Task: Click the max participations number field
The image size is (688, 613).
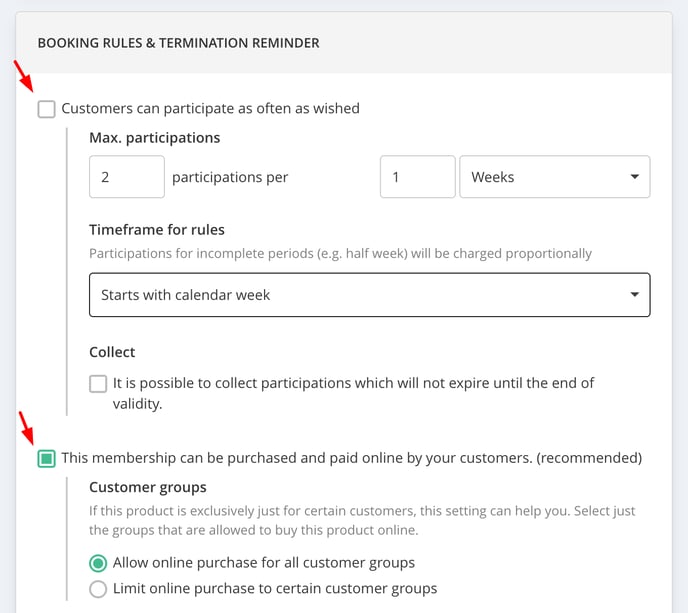Action: (x=127, y=177)
